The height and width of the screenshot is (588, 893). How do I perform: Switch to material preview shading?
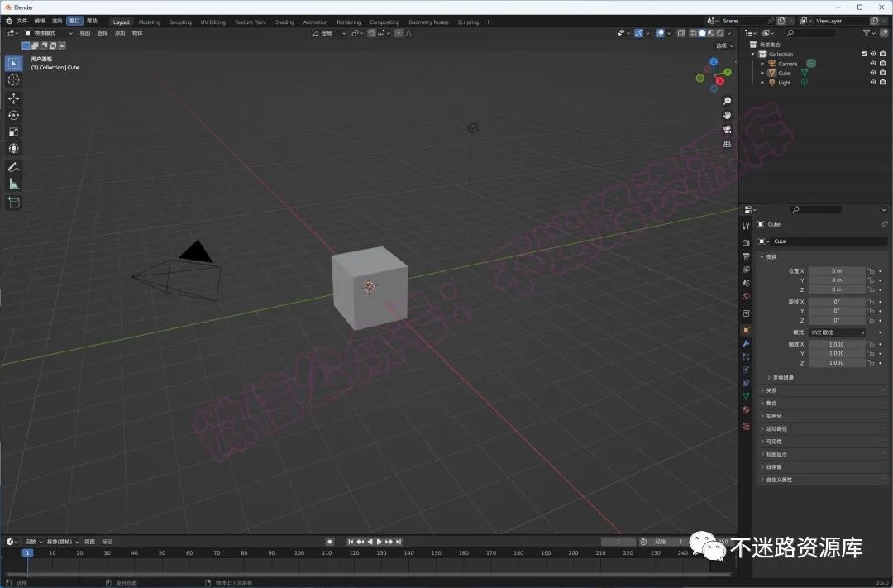click(x=711, y=33)
